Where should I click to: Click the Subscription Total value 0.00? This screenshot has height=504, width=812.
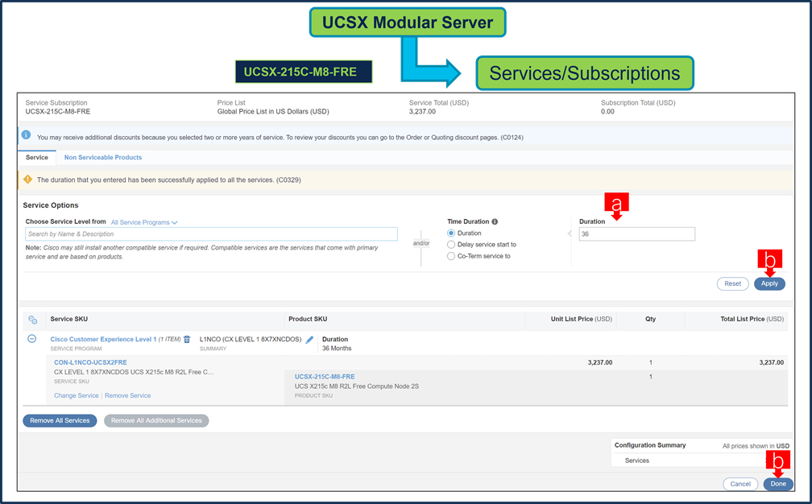coord(607,112)
